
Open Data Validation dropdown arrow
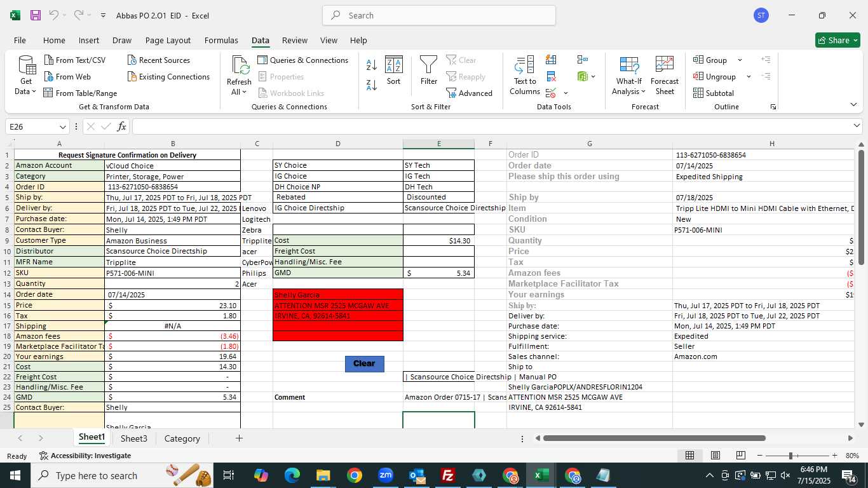point(566,93)
